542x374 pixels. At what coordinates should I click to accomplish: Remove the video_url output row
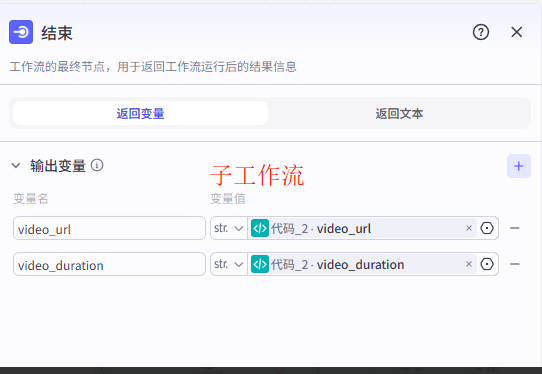[515, 228]
